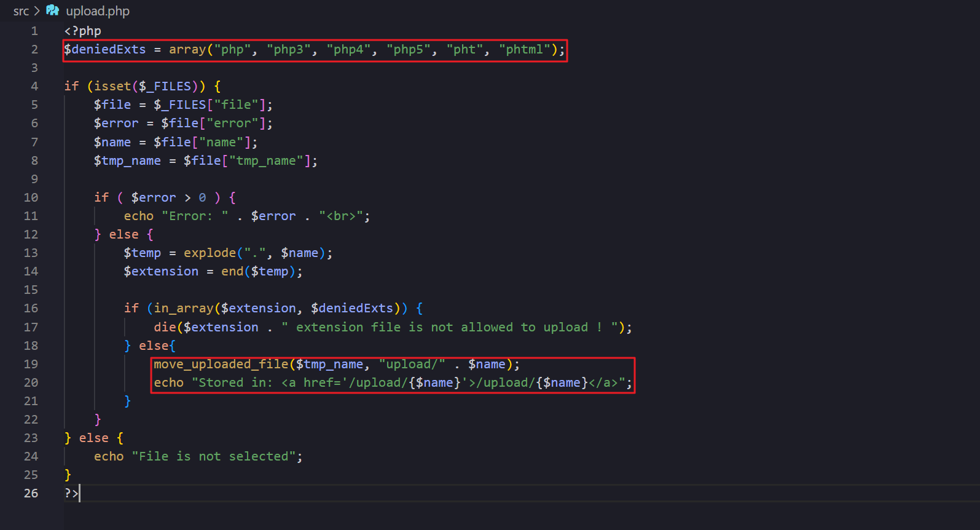Click the die statement on line 17
Viewport: 980px width, 530px height.
pos(165,328)
